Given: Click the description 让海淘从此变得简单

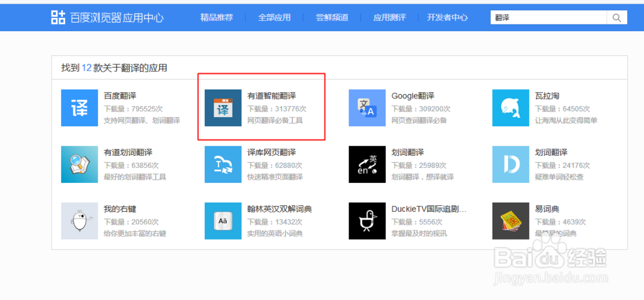Looking at the screenshot, I should [566, 120].
